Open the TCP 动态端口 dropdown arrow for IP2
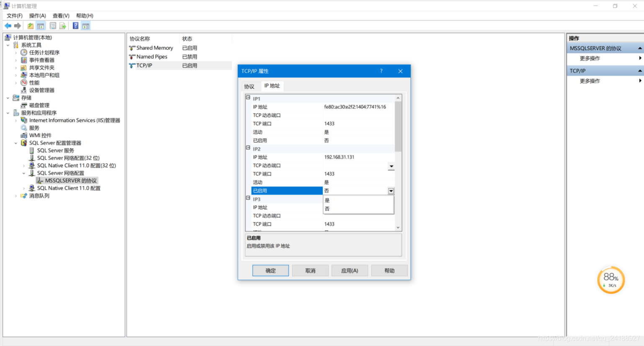The width and height of the screenshot is (644, 346). point(391,166)
